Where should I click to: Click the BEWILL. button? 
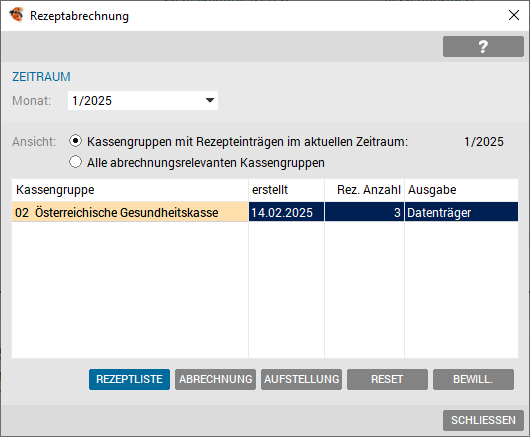click(x=473, y=379)
